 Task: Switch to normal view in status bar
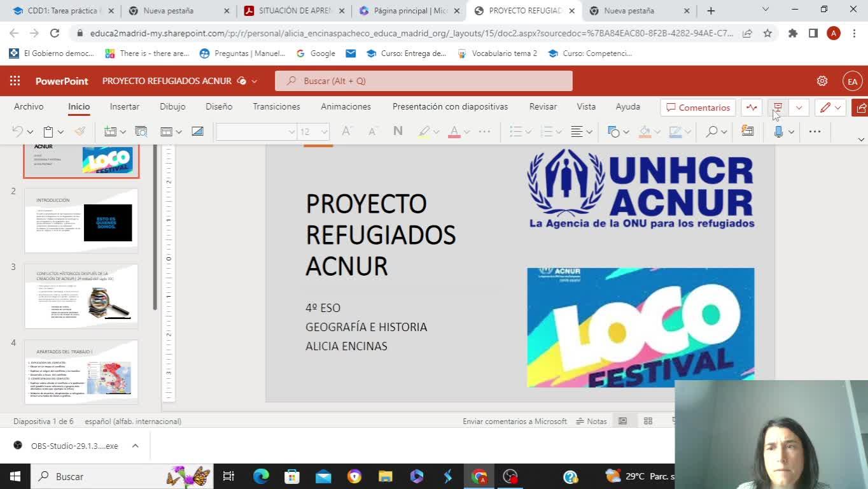pyautogui.click(x=623, y=421)
